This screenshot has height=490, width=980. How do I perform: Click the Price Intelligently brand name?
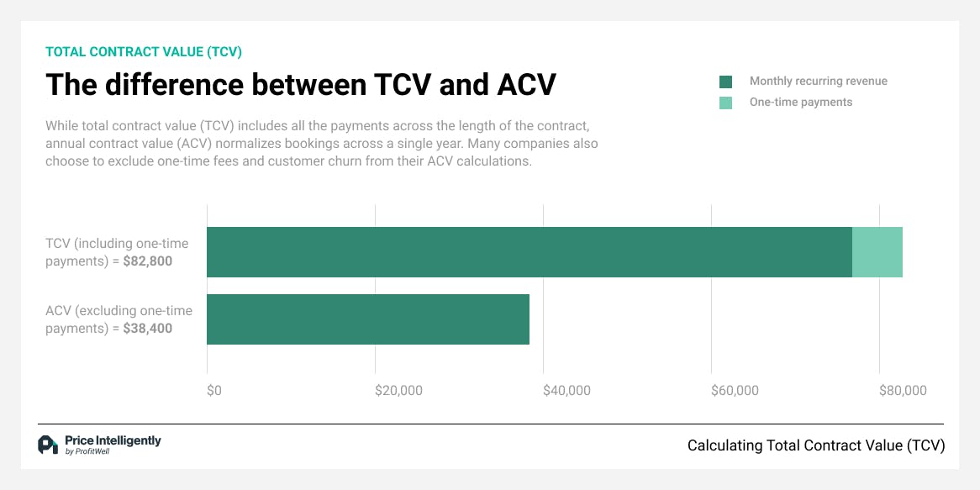[113, 440]
